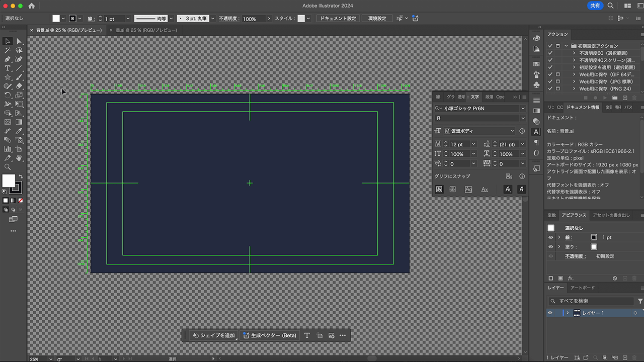
Task: Select the Line Segment tool
Action: [19, 68]
